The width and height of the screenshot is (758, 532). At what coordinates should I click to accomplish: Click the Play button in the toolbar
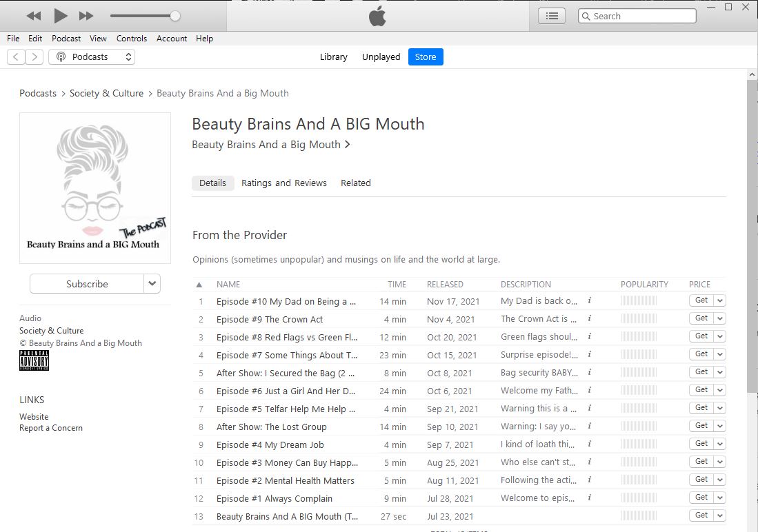[61, 16]
